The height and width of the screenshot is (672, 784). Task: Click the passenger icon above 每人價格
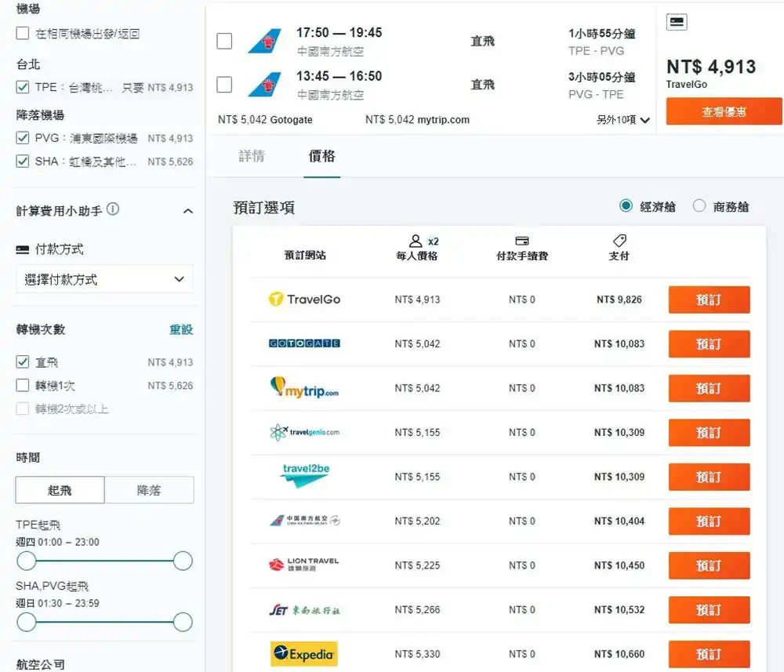tap(416, 241)
